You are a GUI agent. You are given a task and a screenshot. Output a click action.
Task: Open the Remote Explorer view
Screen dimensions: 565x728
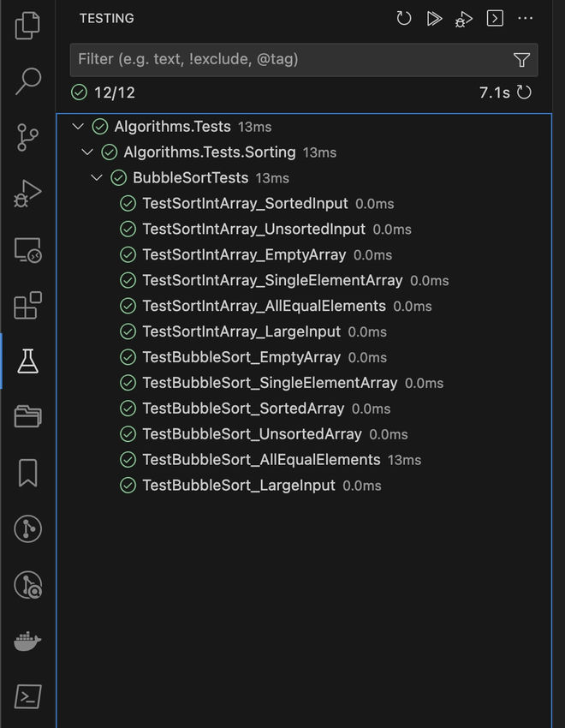coord(27,249)
